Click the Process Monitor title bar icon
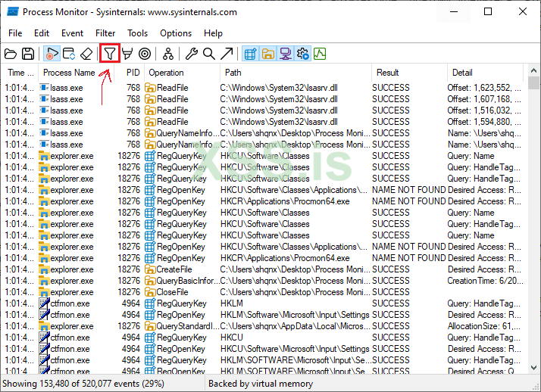Screen dimensions: 541x392 (x=13, y=11)
